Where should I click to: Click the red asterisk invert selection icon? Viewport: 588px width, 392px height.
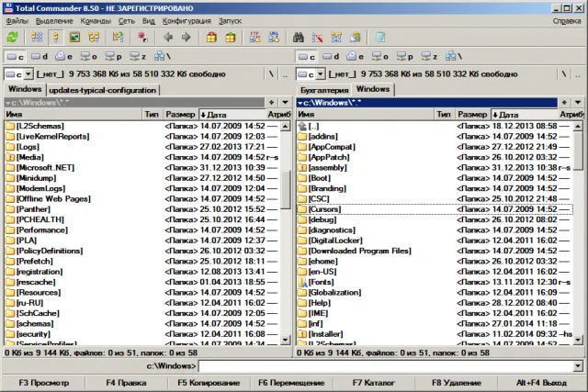(x=142, y=37)
